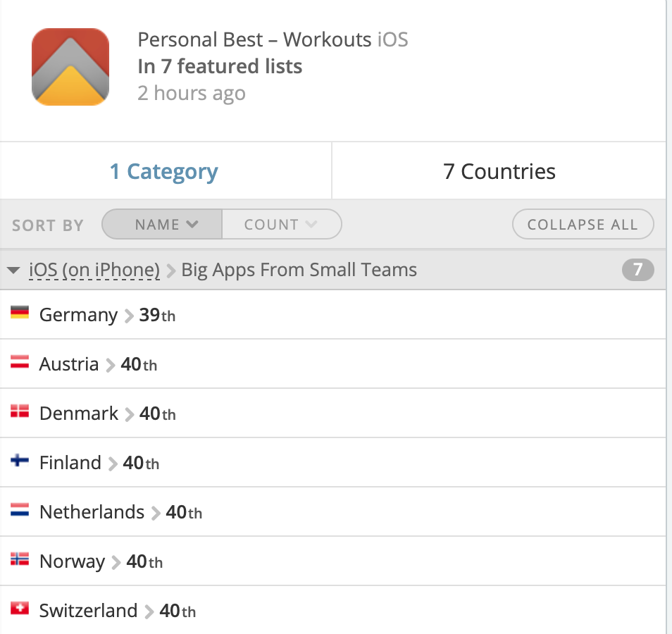This screenshot has width=672, height=634.
Task: Sort the list by Count
Action: click(x=281, y=224)
